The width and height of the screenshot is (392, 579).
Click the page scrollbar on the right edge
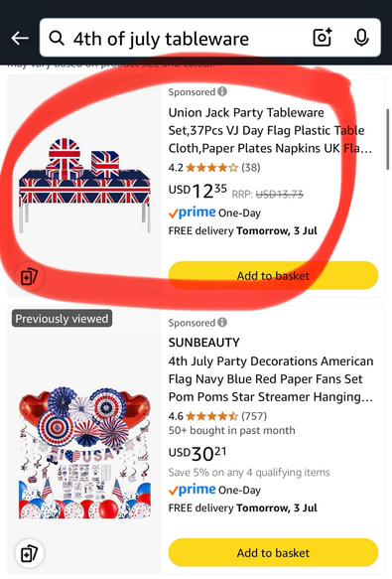(388, 138)
